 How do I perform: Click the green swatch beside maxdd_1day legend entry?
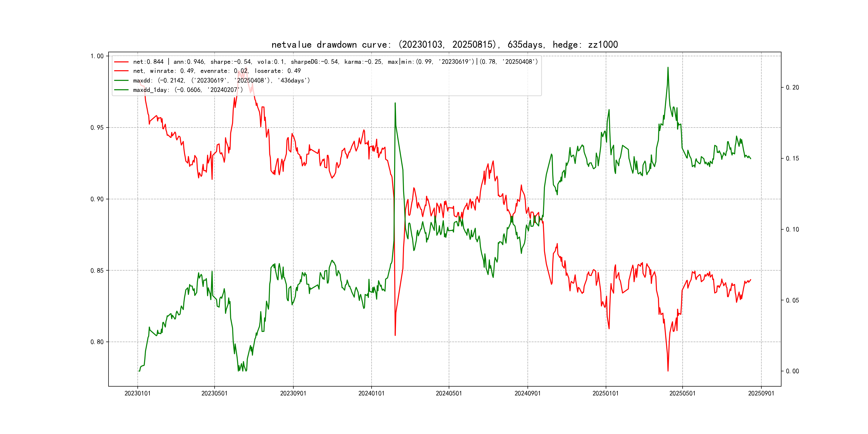[x=121, y=90]
